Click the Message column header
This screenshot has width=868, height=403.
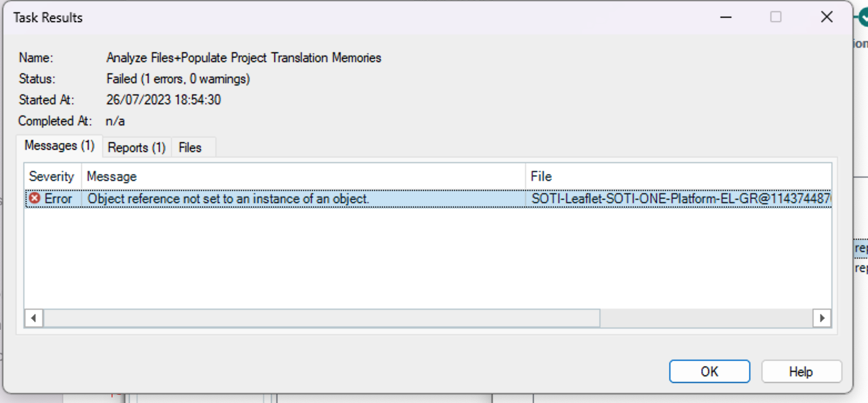303,177
